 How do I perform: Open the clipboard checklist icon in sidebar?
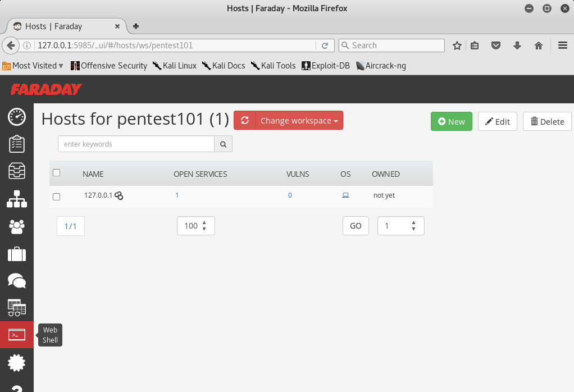(x=17, y=144)
